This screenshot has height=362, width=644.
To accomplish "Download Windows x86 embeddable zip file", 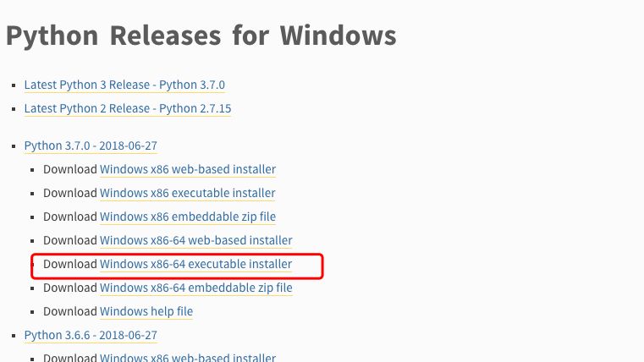I will [188, 217].
